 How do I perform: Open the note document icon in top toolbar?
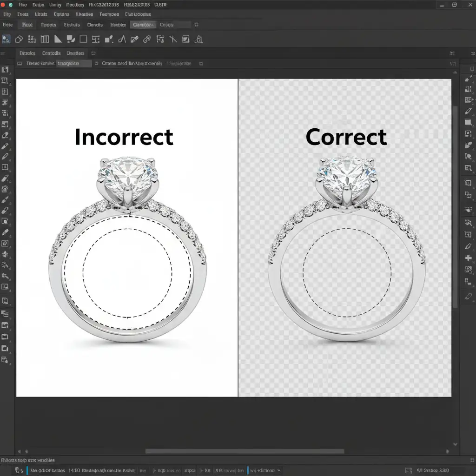pos(186,40)
